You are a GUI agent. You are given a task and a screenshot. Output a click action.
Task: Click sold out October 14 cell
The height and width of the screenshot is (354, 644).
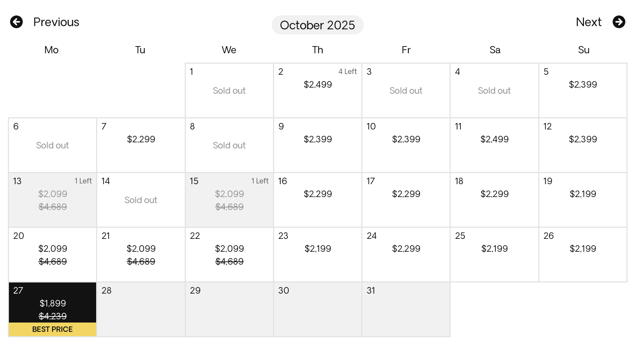(141, 200)
